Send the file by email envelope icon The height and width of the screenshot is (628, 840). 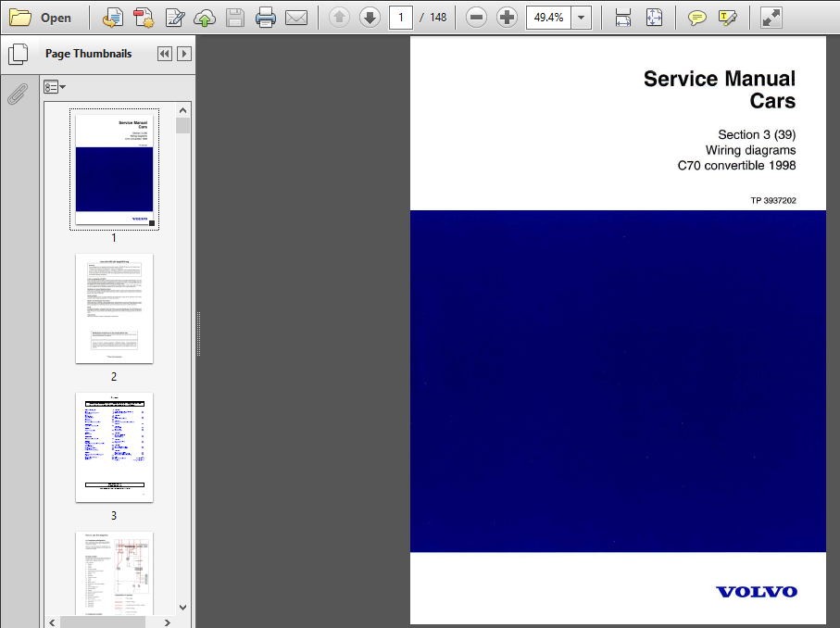[296, 19]
